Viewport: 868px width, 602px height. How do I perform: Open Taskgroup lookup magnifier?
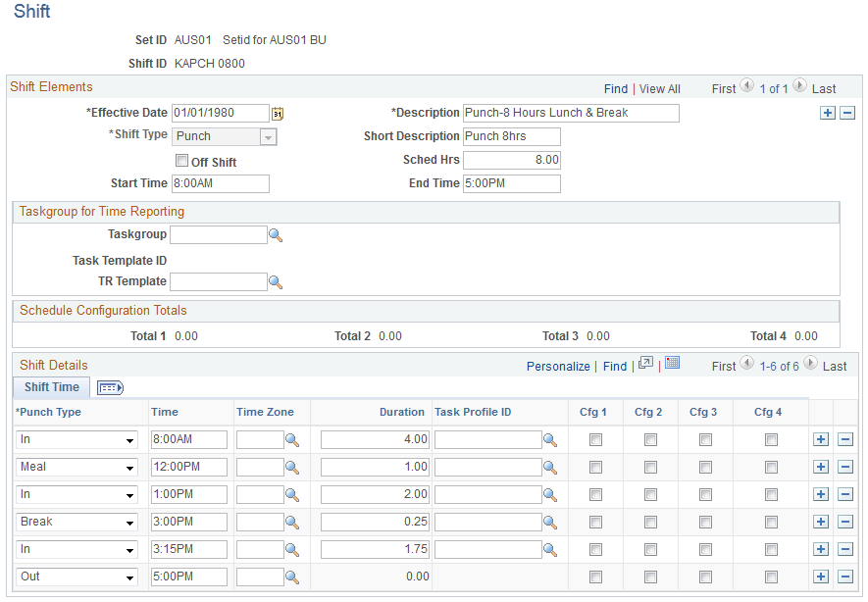(x=276, y=235)
